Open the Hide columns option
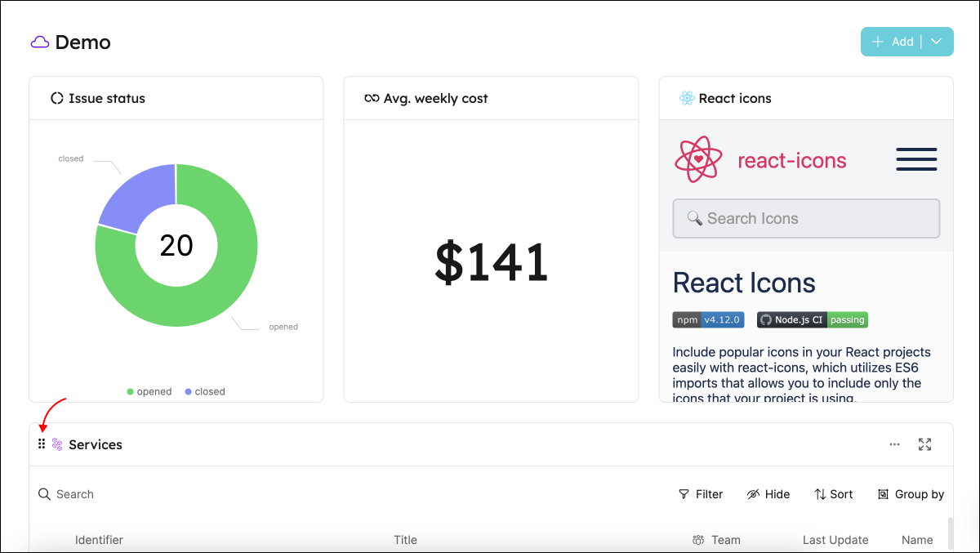The image size is (980, 553). pyautogui.click(x=768, y=494)
